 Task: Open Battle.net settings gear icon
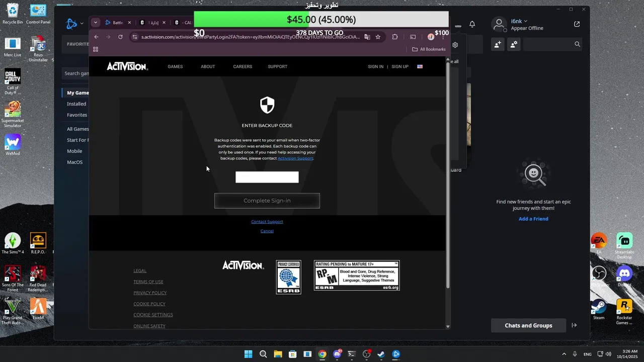point(455,45)
